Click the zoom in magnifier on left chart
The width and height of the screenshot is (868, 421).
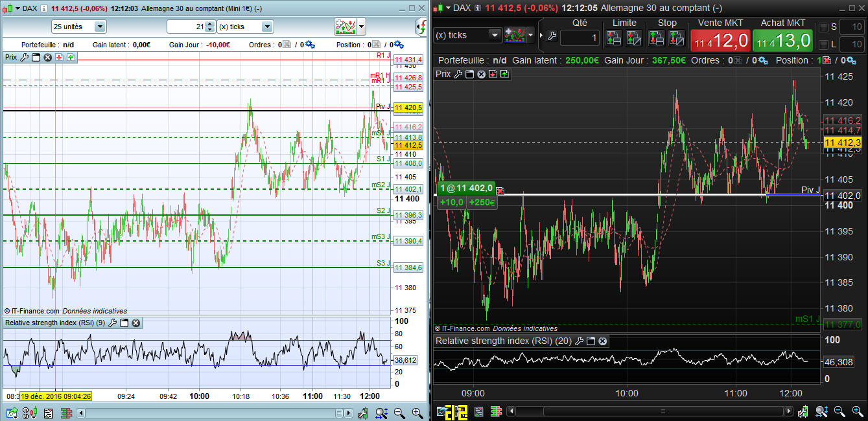(417, 413)
